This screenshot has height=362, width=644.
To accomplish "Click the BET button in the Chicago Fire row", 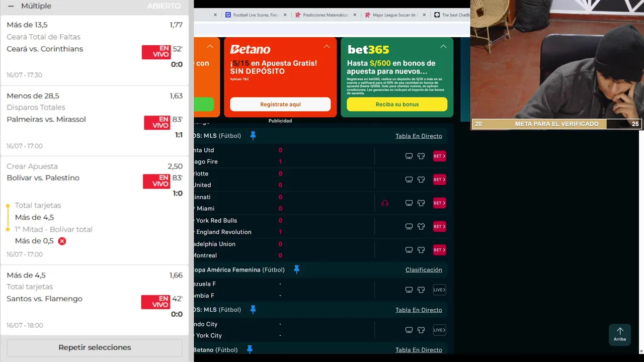I will (439, 156).
